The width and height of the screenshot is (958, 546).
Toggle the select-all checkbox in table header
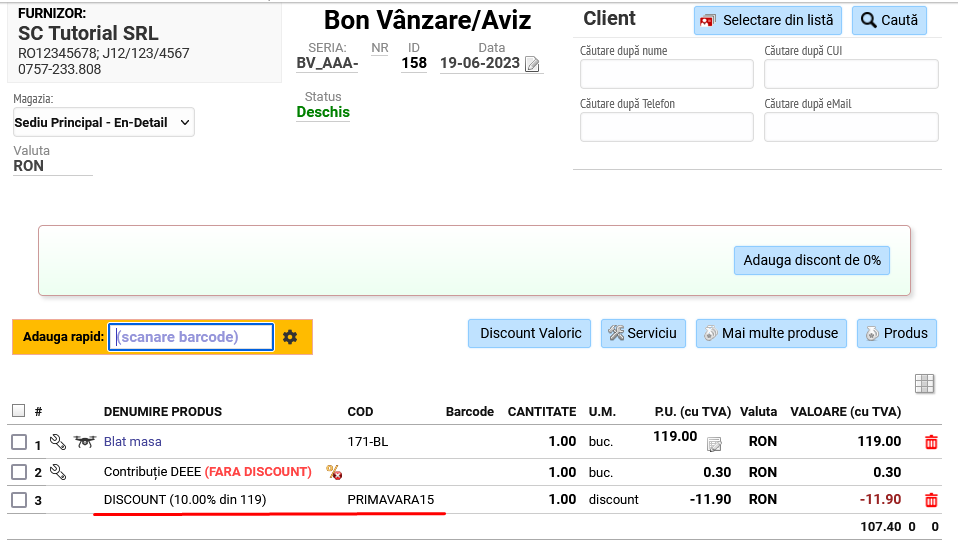coord(19,411)
